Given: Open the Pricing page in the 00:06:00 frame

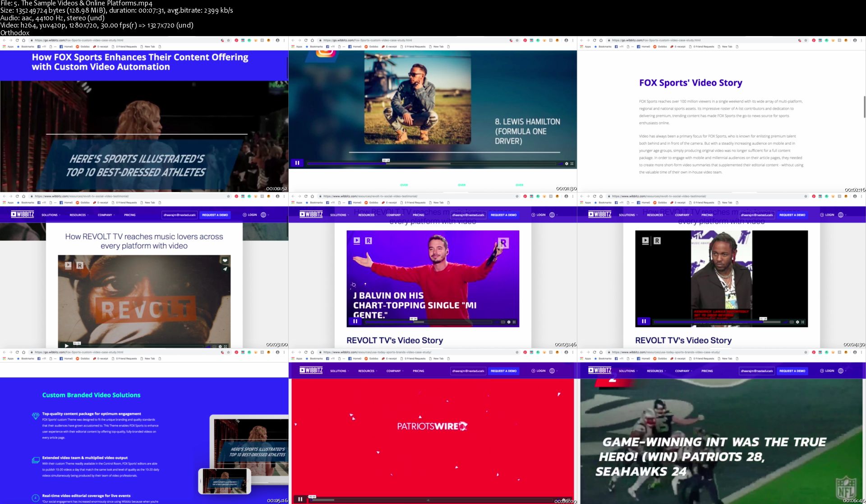Looking at the screenshot, I should 419,371.
